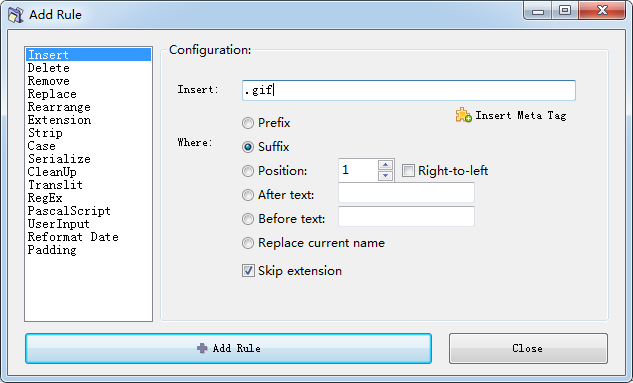
Task: Open the Reformat Date rule type
Action: [x=88, y=237]
